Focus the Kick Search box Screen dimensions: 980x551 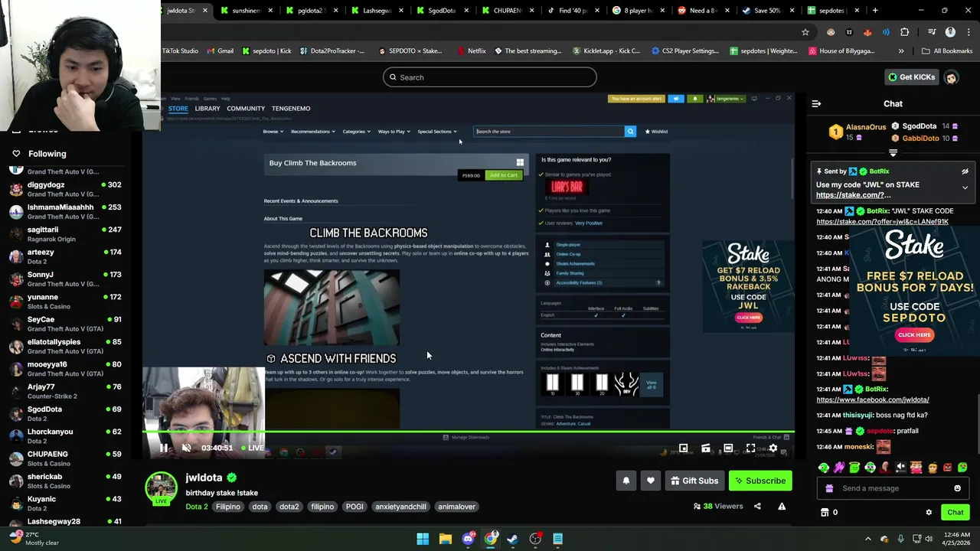[x=490, y=77]
